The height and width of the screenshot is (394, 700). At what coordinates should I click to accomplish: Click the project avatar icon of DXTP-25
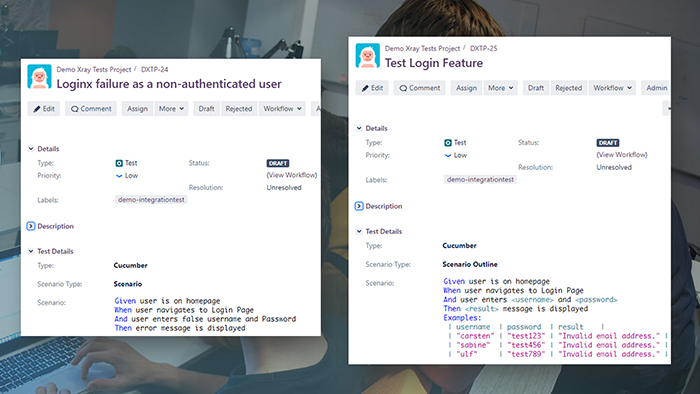pos(367,56)
